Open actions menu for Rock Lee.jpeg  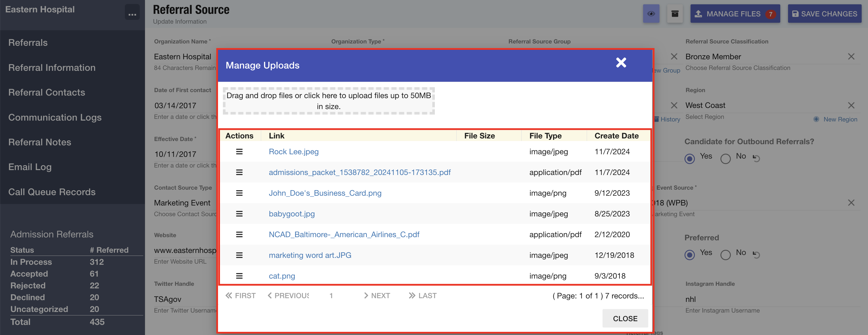click(239, 152)
